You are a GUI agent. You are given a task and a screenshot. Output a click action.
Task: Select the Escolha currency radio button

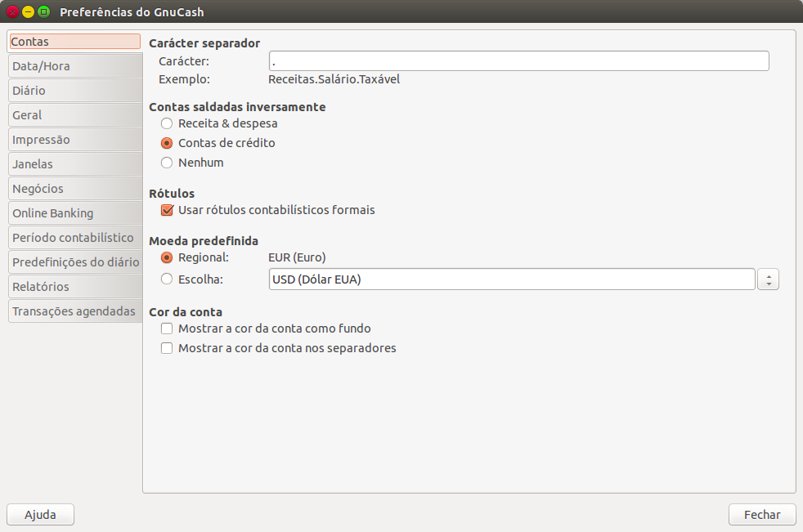167,279
